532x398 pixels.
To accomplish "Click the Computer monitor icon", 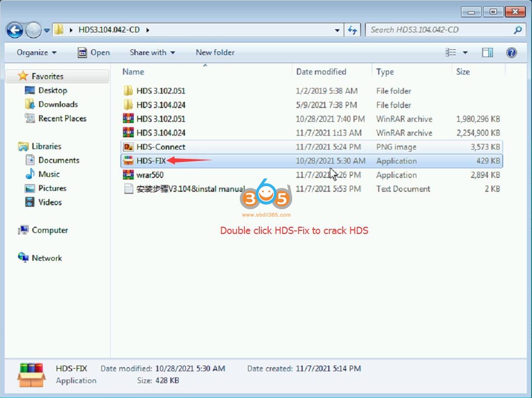I will click(x=23, y=230).
